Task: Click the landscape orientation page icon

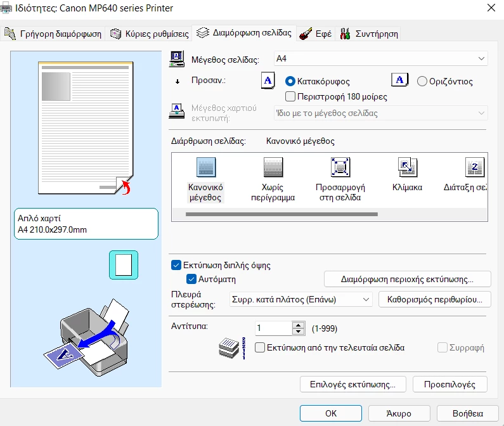Action: 399,80
